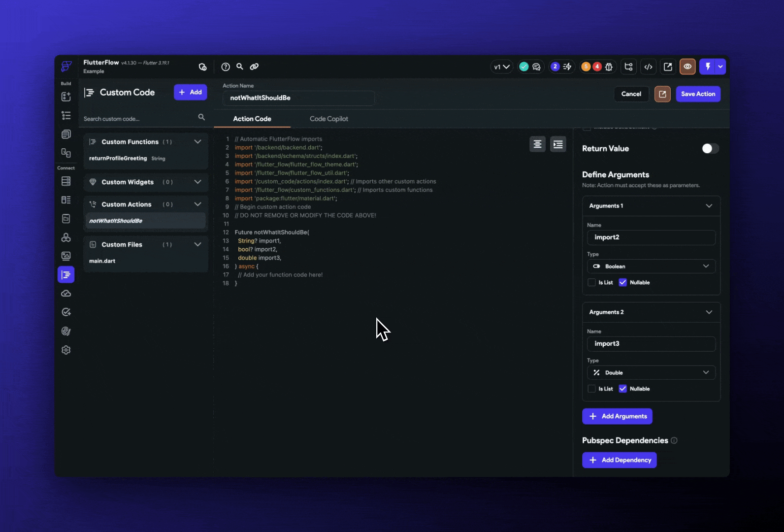Click the search magnifier in custom code search
Viewport: 784px width, 532px height.
click(x=201, y=117)
